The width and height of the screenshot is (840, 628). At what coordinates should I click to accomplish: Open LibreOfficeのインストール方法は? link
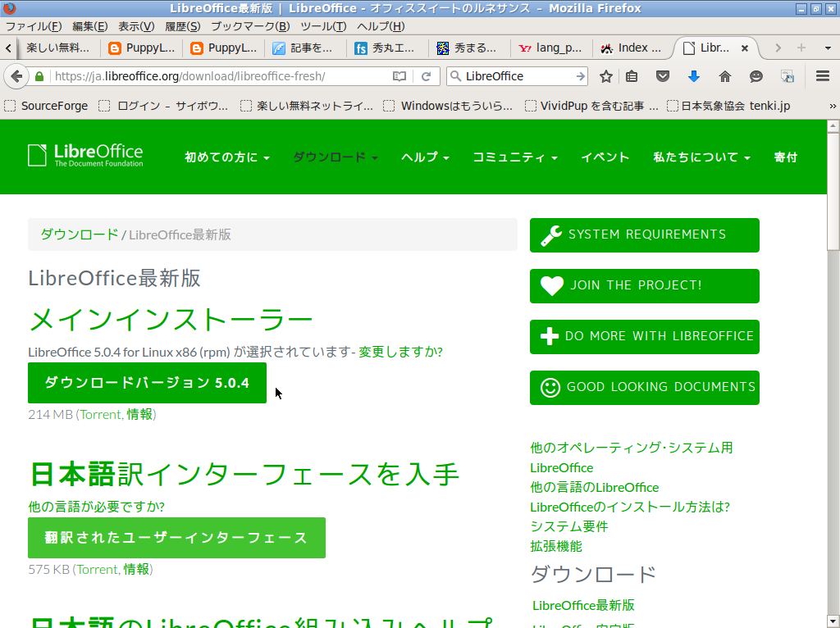tap(629, 507)
